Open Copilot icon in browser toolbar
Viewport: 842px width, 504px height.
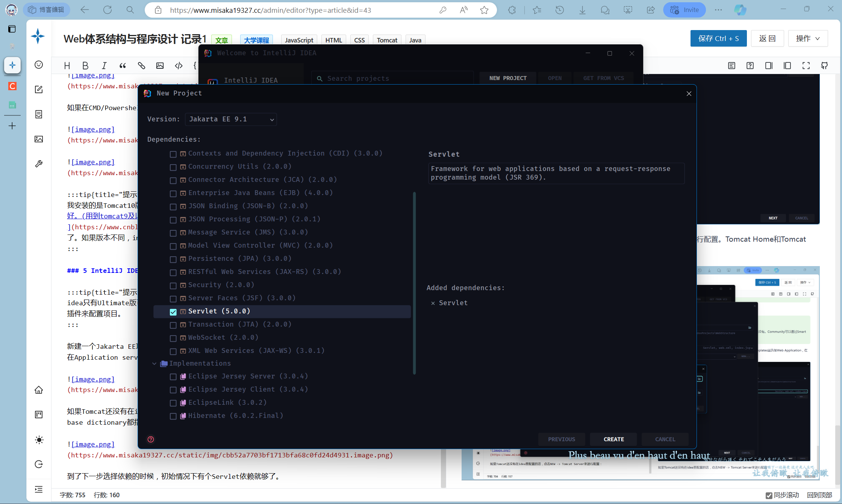pyautogui.click(x=740, y=10)
